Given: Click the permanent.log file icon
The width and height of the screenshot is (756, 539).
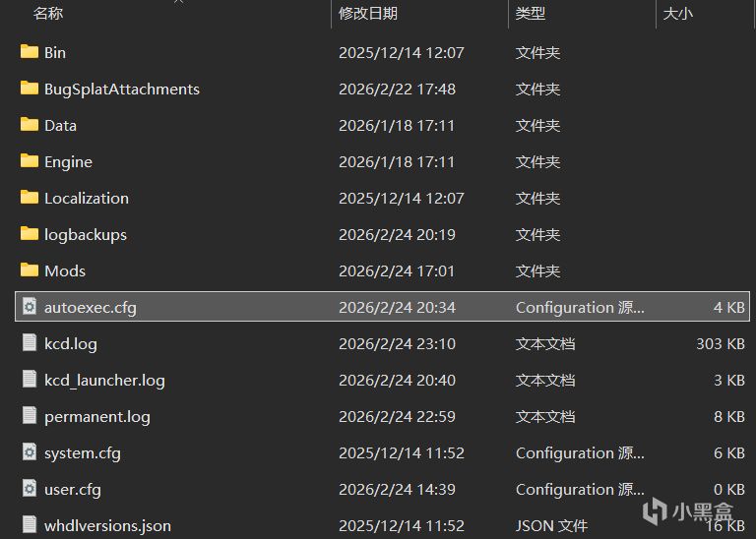Looking at the screenshot, I should pos(30,416).
